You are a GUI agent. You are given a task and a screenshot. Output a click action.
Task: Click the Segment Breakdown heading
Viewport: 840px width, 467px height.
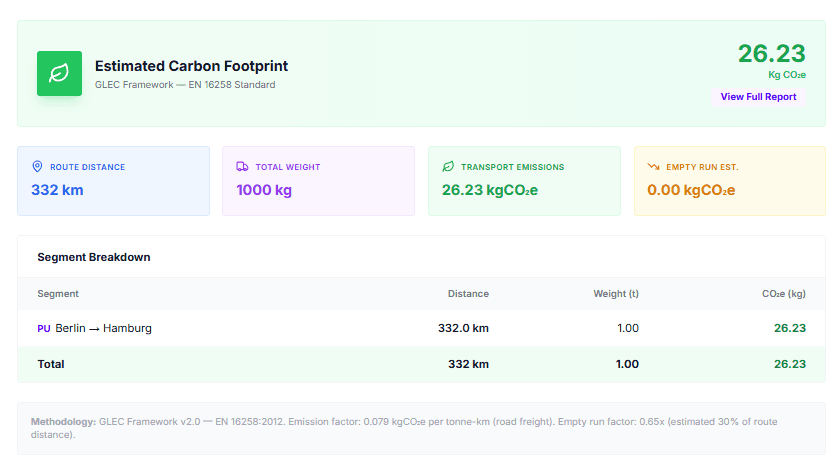pyautogui.click(x=94, y=257)
